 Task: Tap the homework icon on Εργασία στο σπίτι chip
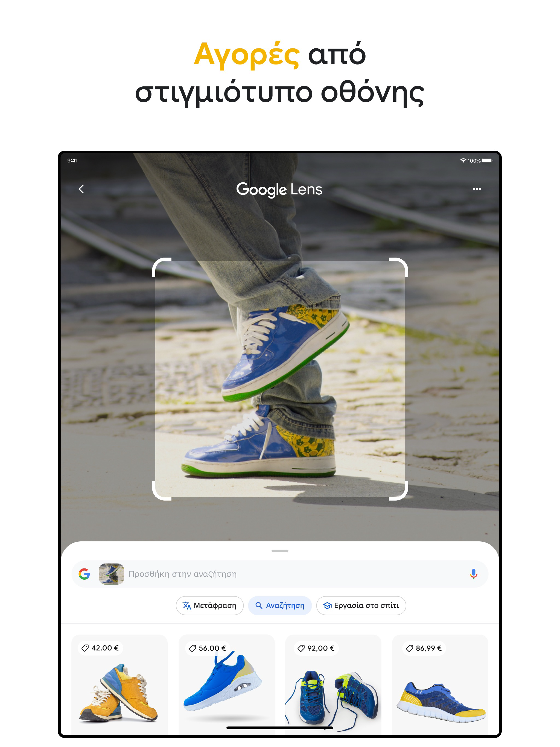click(x=327, y=606)
